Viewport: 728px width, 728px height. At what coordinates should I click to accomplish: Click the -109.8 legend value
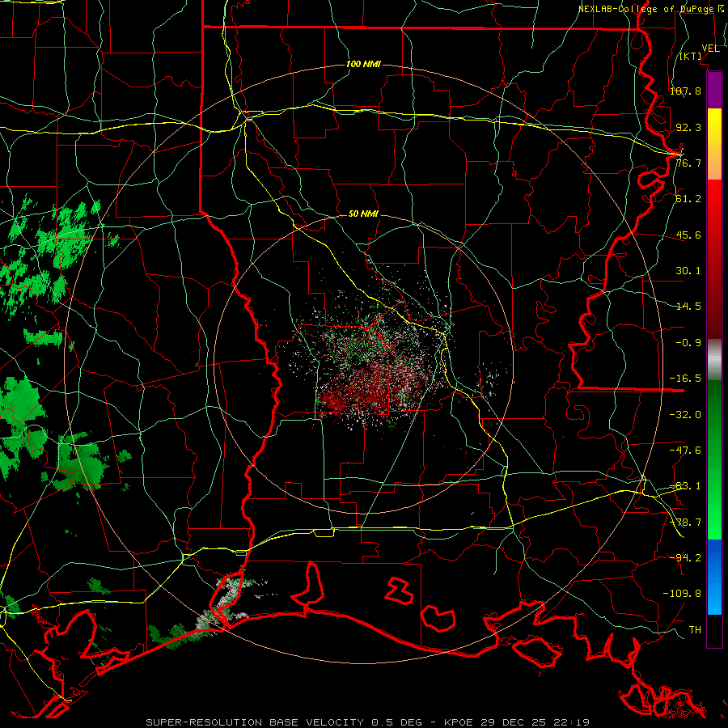pyautogui.click(x=682, y=594)
